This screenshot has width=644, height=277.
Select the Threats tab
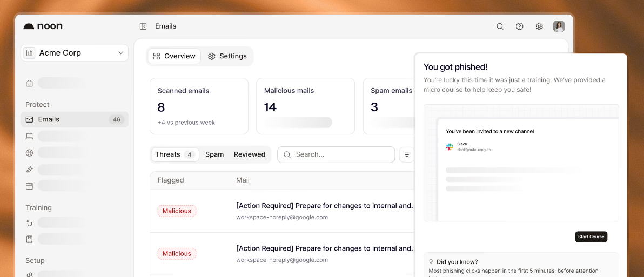click(x=175, y=155)
